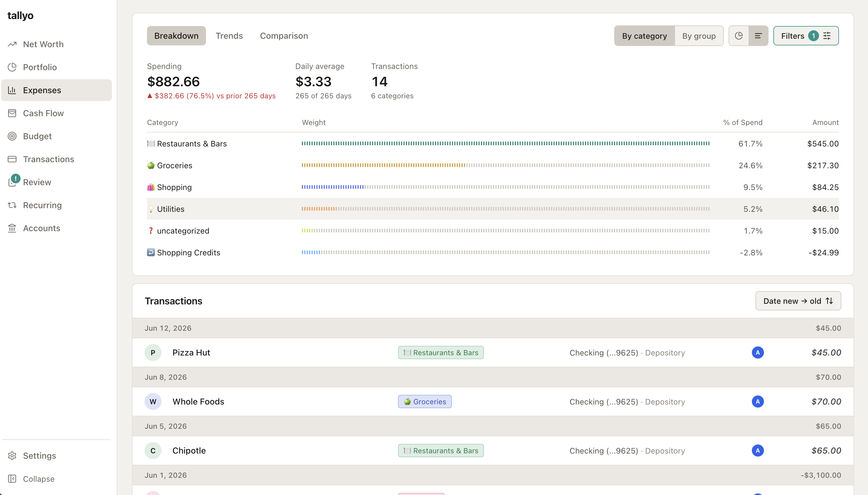This screenshot has width=868, height=495.
Task: Click the Restaurants & Bars category row name
Action: click(192, 143)
